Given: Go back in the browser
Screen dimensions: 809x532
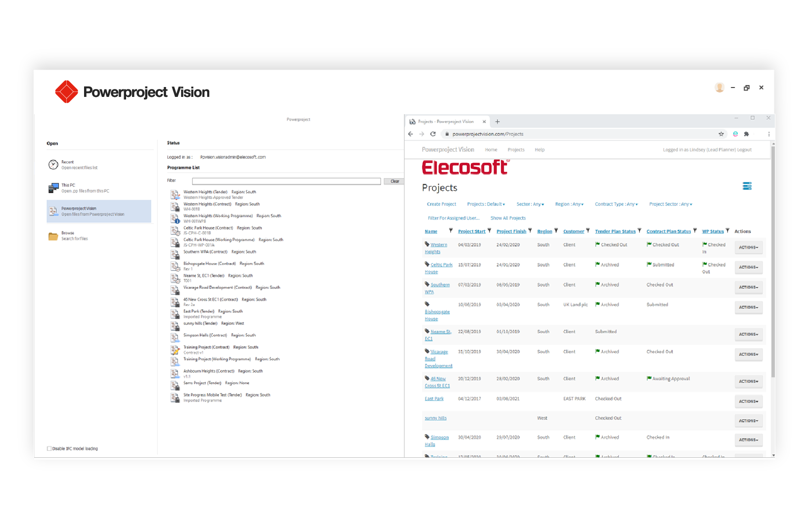Looking at the screenshot, I should (x=410, y=134).
